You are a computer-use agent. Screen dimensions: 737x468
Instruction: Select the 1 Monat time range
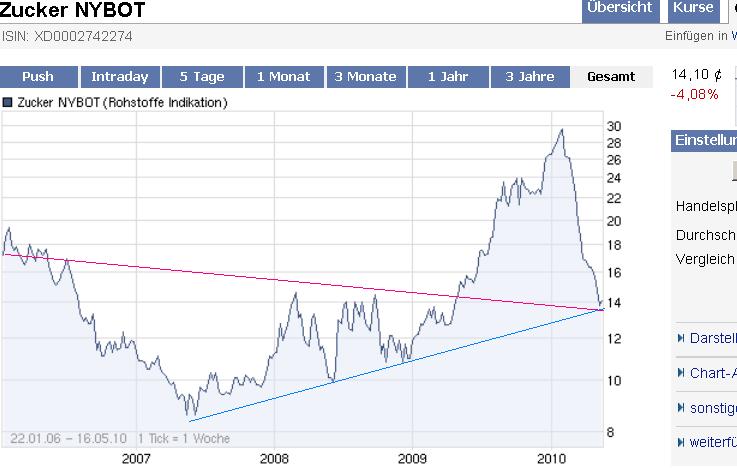click(283, 77)
